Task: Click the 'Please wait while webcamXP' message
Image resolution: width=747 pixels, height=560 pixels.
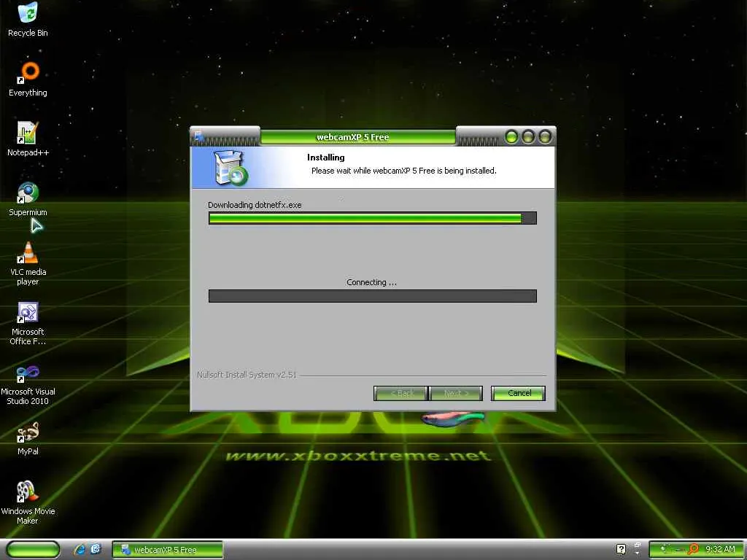Action: point(404,171)
